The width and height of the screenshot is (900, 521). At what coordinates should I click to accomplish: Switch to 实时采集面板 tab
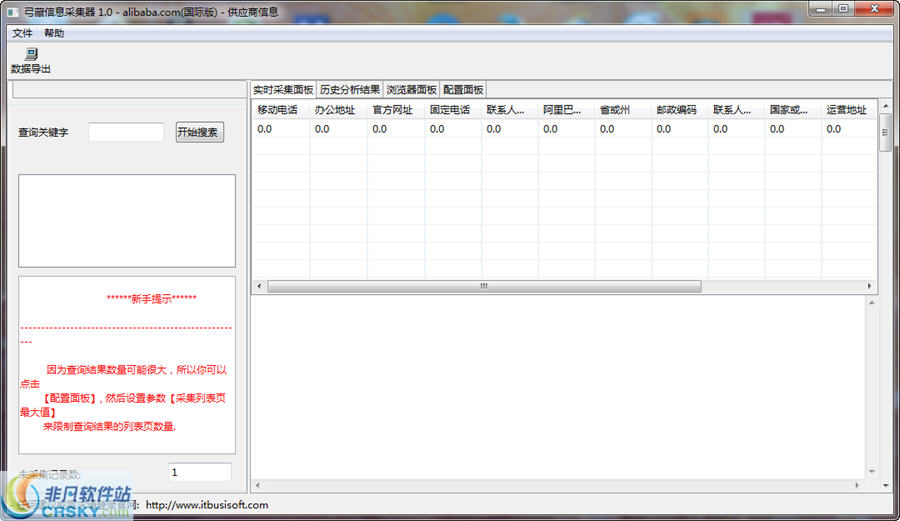(x=283, y=90)
